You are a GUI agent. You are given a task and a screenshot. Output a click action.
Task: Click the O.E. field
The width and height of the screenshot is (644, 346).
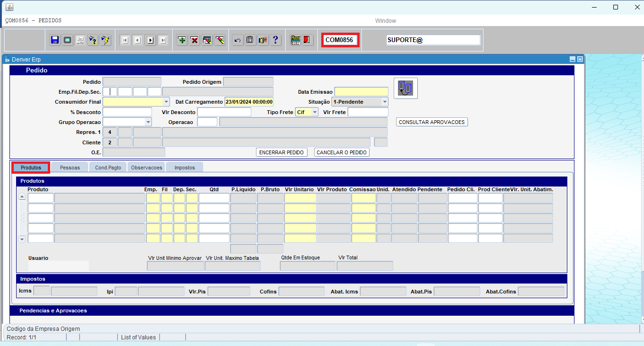(x=134, y=152)
